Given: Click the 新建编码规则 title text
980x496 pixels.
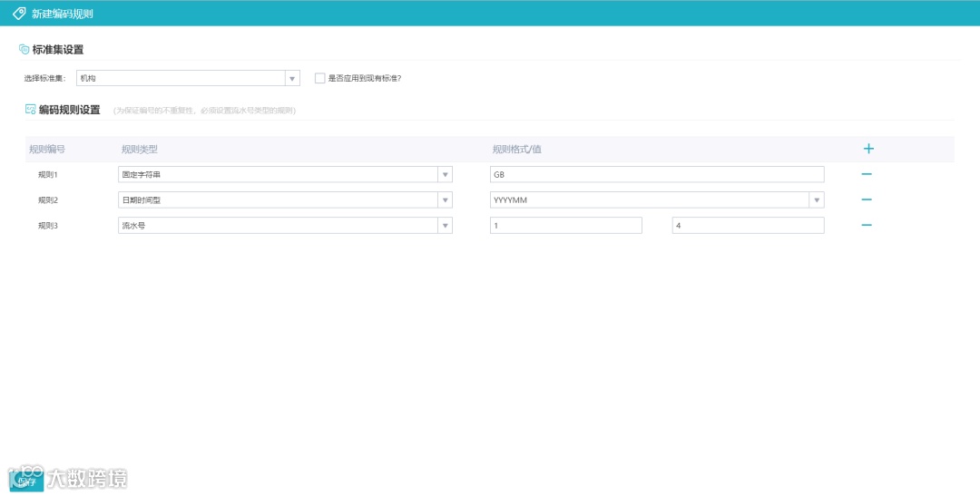Looking at the screenshot, I should click(63, 14).
